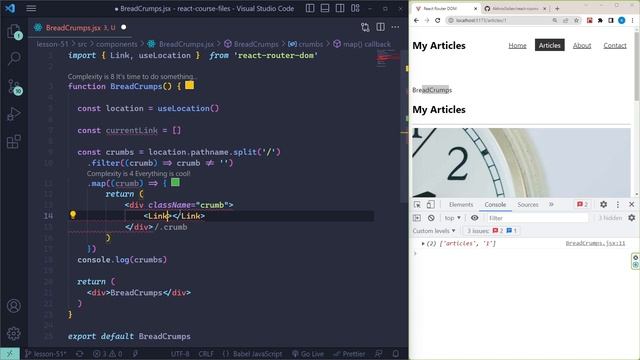Screen dimensions: 640x360
Task: Click the lightbulb quick fix icon
Action: (x=73, y=215)
